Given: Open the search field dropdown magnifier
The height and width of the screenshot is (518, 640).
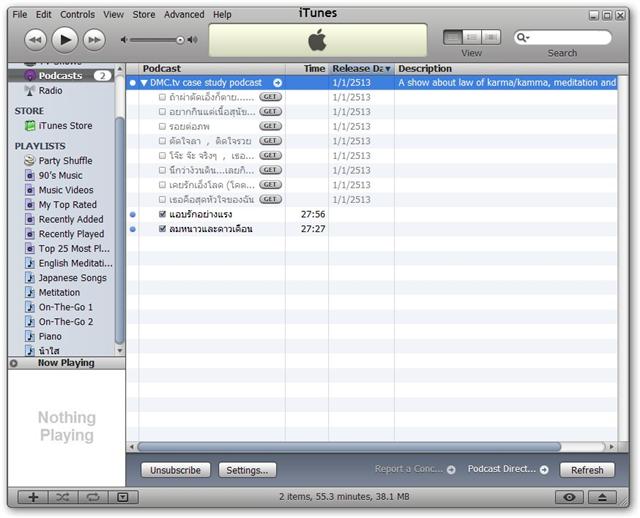Looking at the screenshot, I should coord(524,38).
